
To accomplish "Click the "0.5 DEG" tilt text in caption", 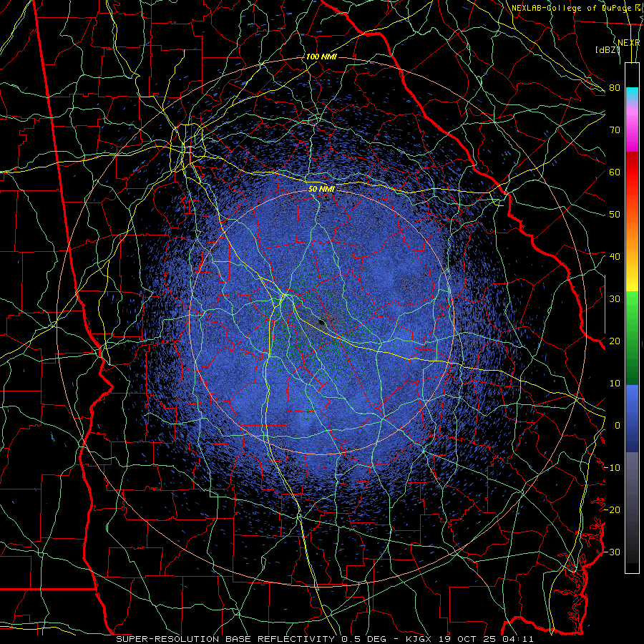I will click(364, 639).
